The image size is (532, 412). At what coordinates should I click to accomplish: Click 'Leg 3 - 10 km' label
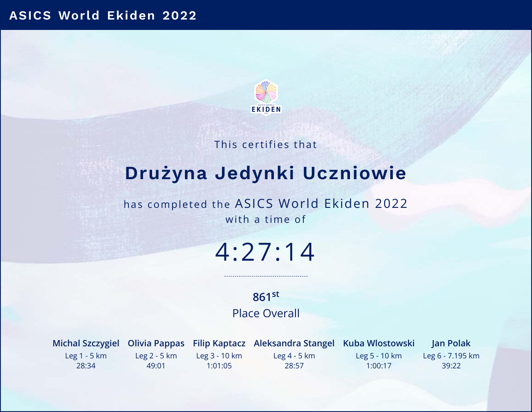(x=219, y=356)
